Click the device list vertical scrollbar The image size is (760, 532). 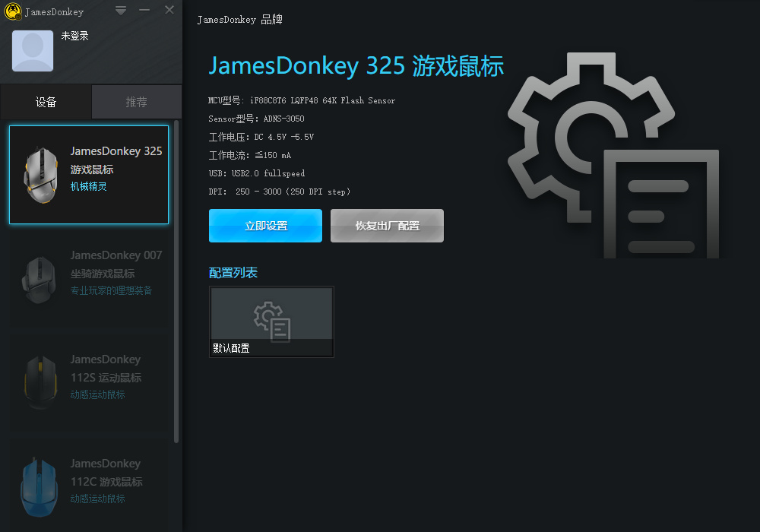click(x=177, y=281)
